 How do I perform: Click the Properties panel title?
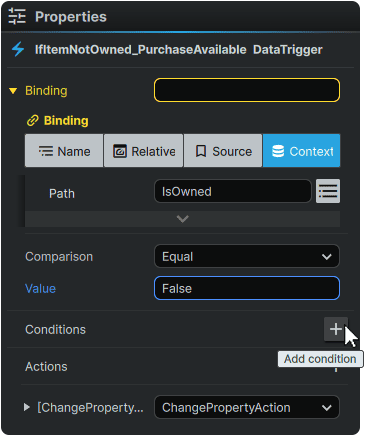(x=71, y=17)
